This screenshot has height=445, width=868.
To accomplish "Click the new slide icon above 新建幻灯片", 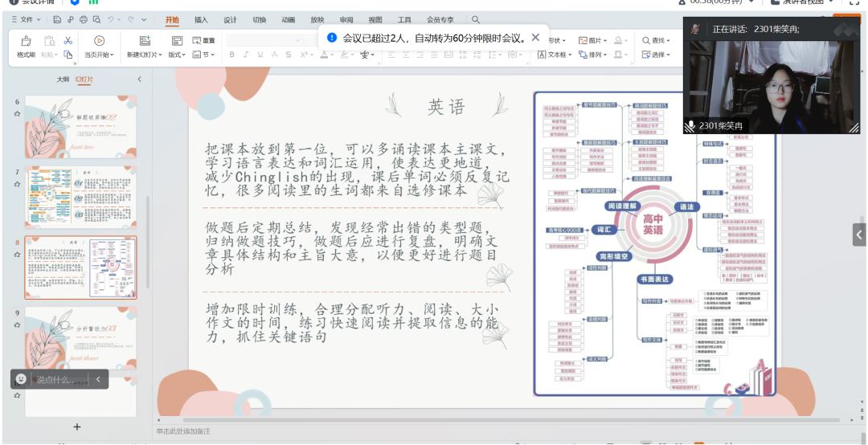I will 145,40.
